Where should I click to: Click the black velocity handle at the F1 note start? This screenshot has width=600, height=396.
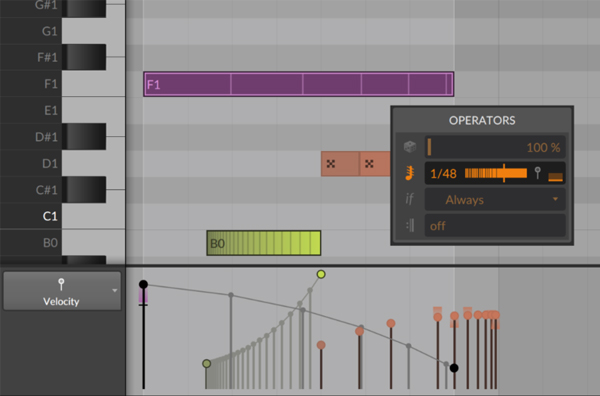pos(143,284)
